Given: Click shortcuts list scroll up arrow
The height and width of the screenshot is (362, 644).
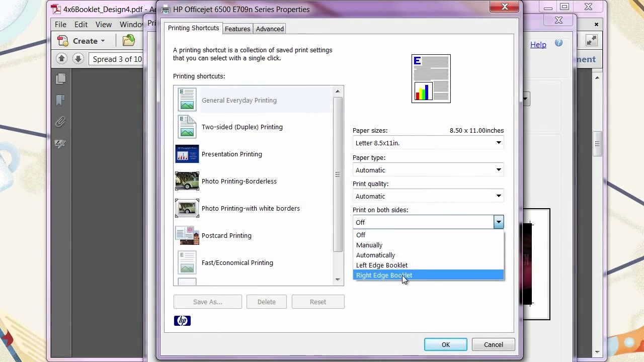Looking at the screenshot, I should 338,91.
